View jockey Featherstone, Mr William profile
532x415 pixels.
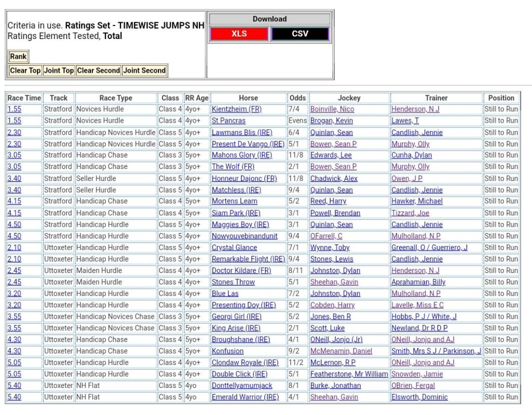point(349,374)
